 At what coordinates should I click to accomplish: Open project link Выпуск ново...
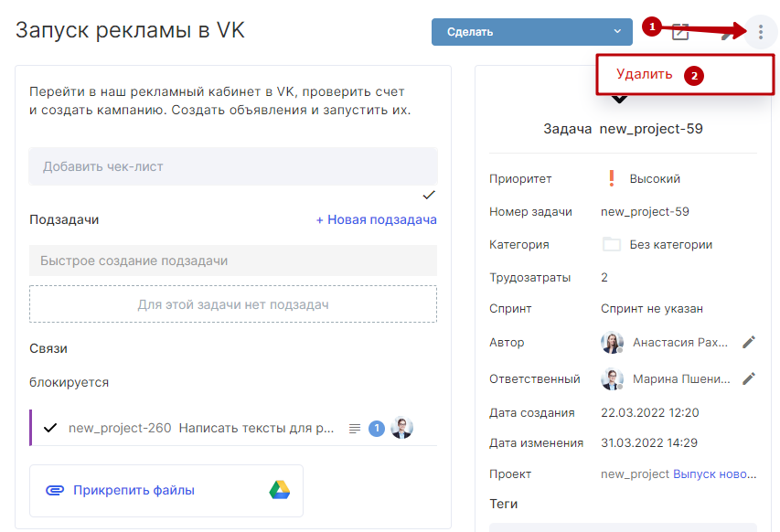(714, 474)
